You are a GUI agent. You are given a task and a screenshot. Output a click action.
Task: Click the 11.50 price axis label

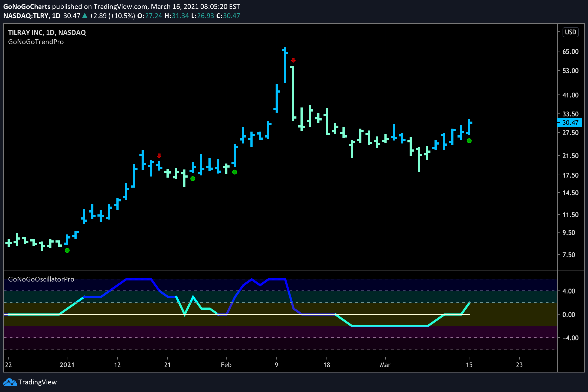[570, 215]
